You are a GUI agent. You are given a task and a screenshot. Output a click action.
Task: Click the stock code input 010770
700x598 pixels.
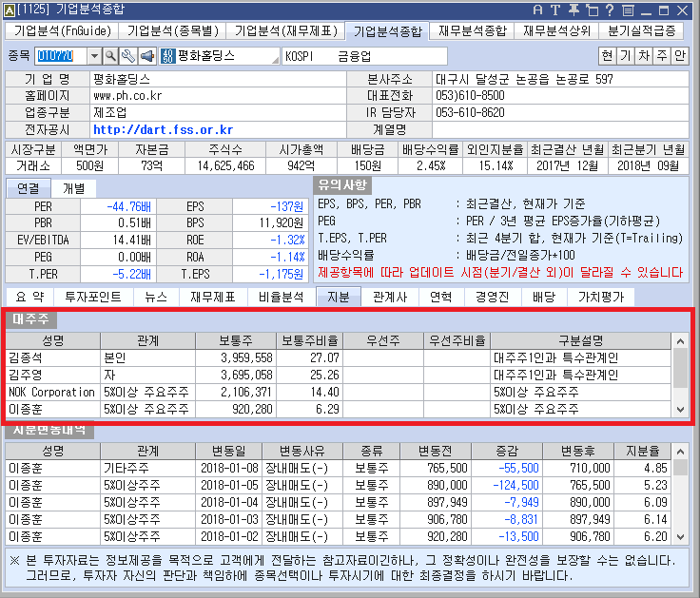click(60, 56)
